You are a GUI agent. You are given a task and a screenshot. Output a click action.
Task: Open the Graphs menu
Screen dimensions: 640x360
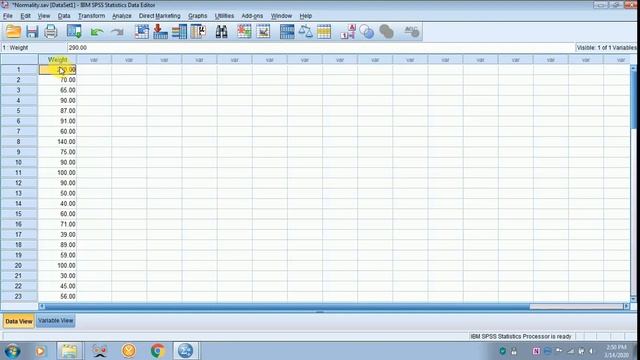(x=198, y=16)
